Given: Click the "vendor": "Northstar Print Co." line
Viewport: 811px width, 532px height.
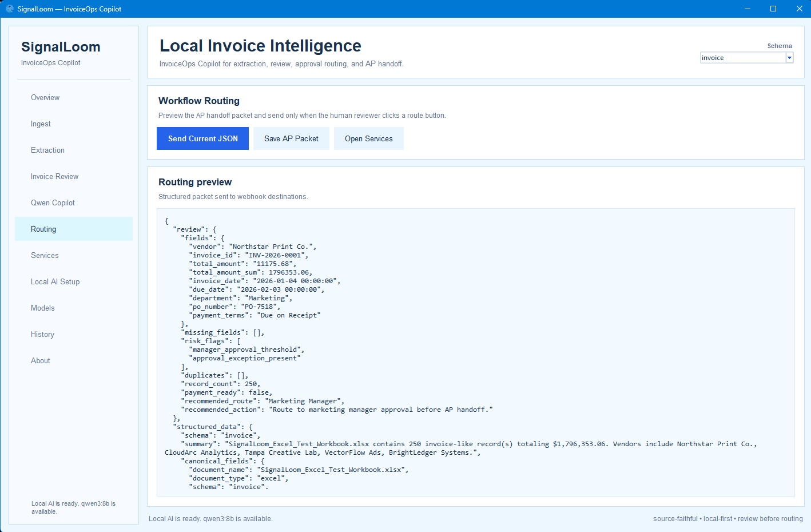Looking at the screenshot, I should 252,247.
